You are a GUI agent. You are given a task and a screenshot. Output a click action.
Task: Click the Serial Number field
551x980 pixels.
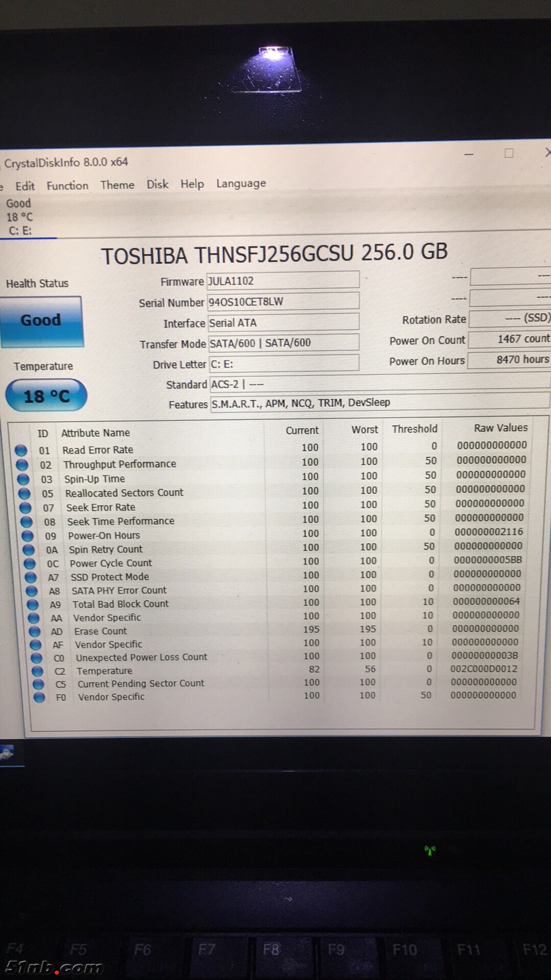click(x=283, y=301)
